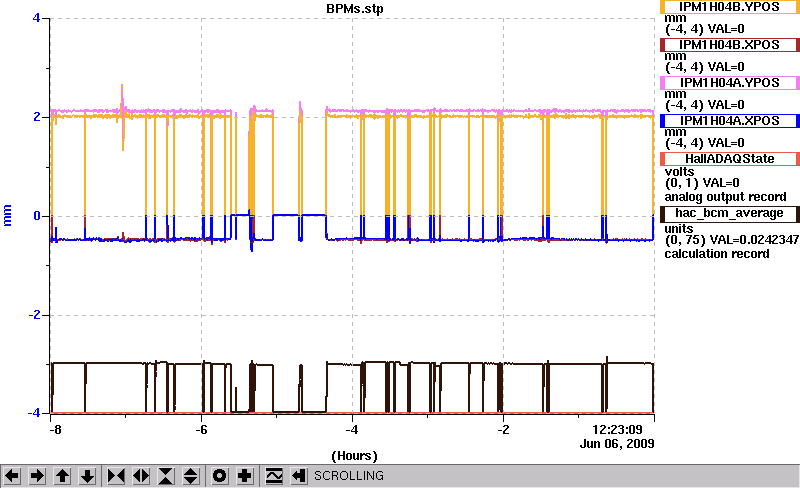Click the volts unit label under HallADAQState
Viewport: 800px width, 488px height.
click(680, 172)
